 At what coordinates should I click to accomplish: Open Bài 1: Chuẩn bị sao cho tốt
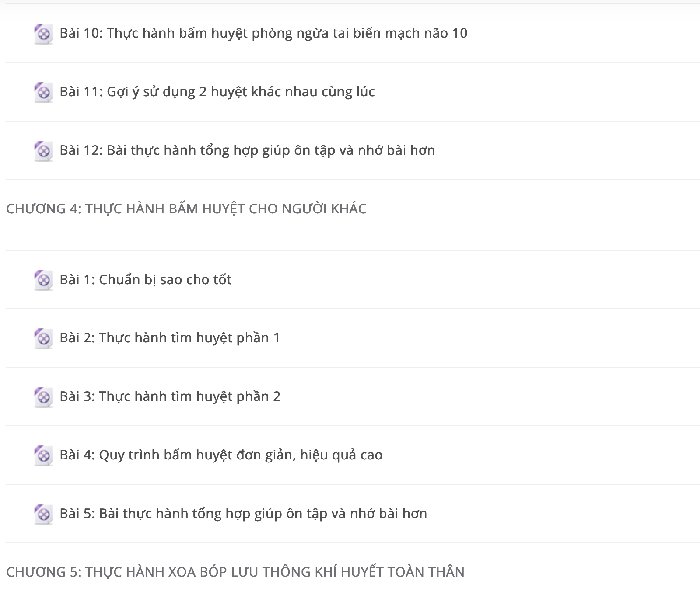pyautogui.click(x=145, y=280)
